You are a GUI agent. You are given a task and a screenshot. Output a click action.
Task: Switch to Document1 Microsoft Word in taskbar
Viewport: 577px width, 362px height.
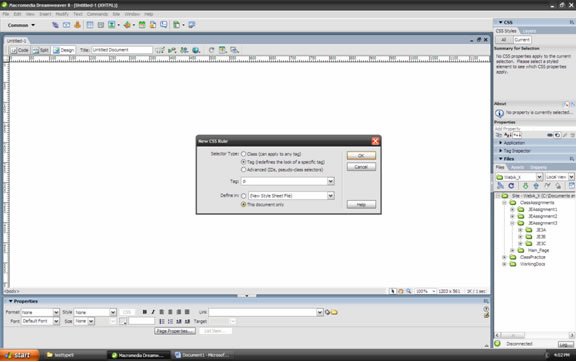tap(202, 355)
